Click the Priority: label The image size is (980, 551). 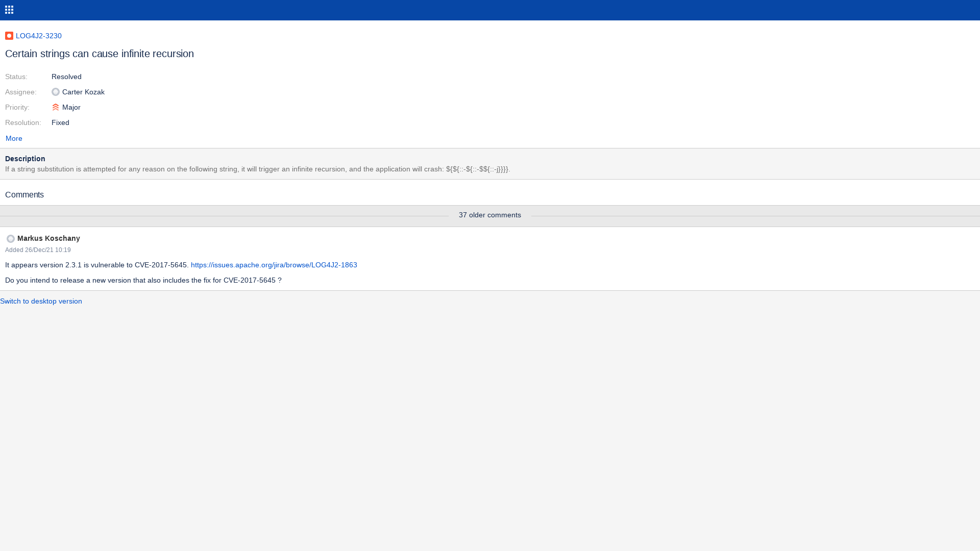coord(17,107)
